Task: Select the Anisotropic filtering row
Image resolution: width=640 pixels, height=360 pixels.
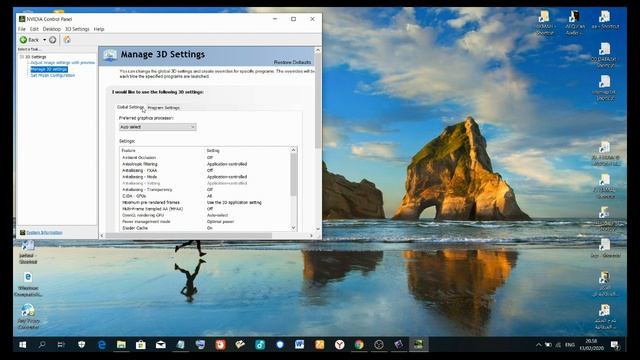Action: (205, 164)
